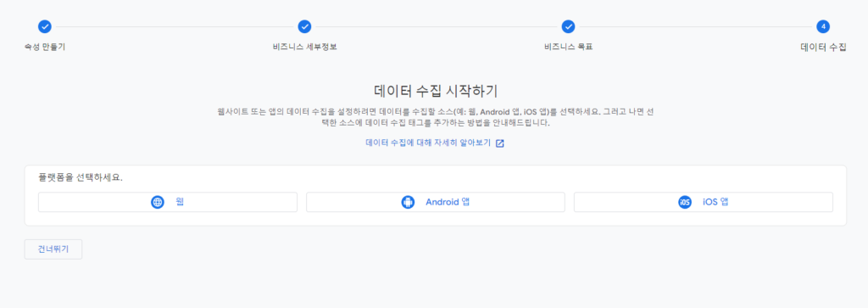Click the checkmark circle above 비즈니스 세부정보
The width and height of the screenshot is (868, 308).
[304, 26]
